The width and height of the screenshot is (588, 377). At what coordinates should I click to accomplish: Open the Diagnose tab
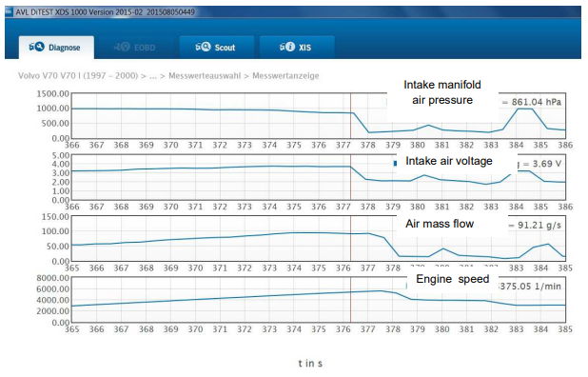pos(56,48)
